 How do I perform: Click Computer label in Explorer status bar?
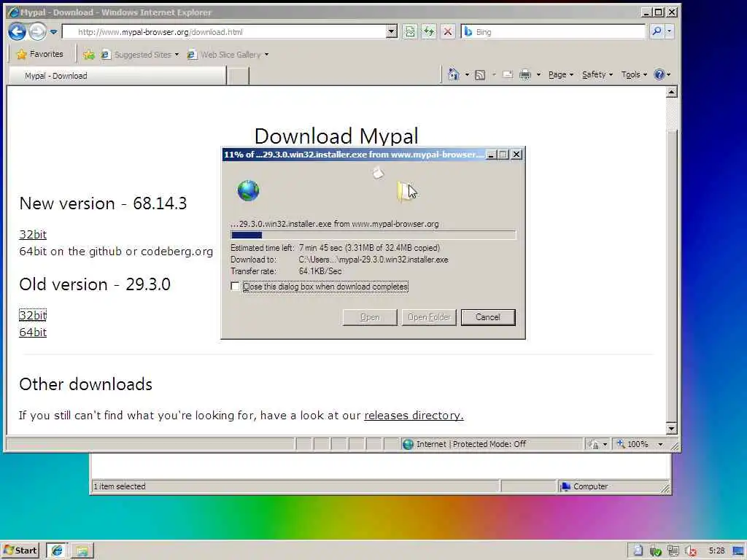(590, 486)
